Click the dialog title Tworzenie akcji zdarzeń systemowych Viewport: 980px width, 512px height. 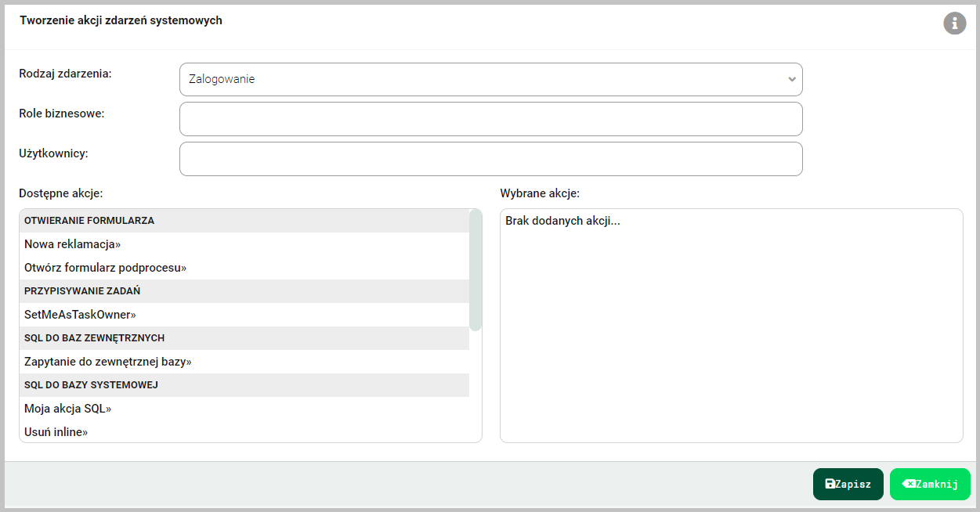121,20
